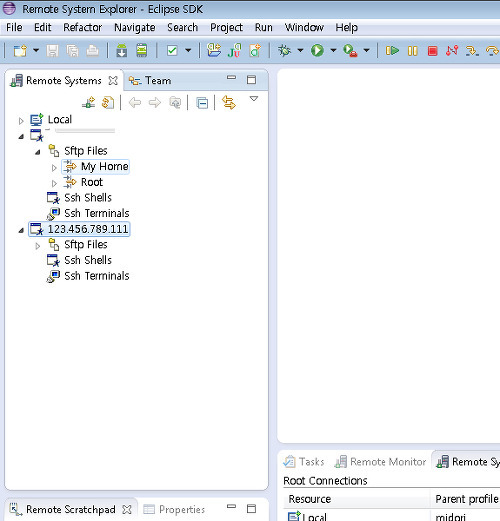
Task: Click the Disconnect debug icon
Action: (x=452, y=51)
